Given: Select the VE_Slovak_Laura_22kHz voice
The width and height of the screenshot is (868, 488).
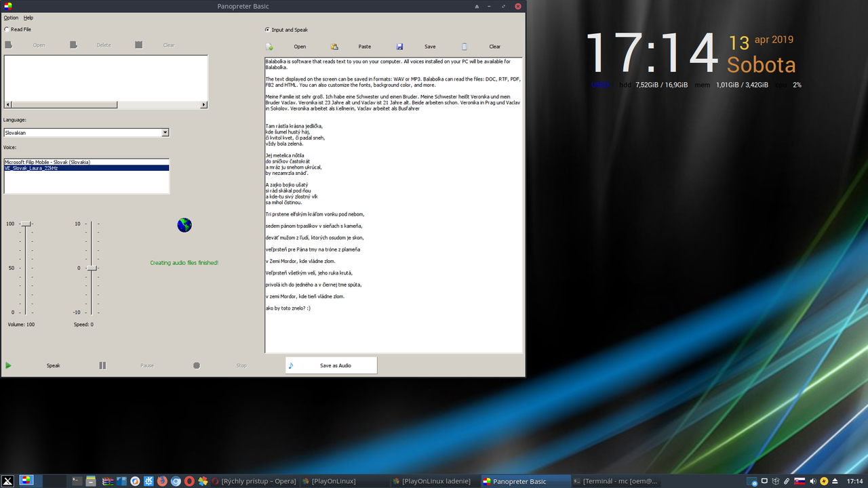Looking at the screenshot, I should pos(86,167).
